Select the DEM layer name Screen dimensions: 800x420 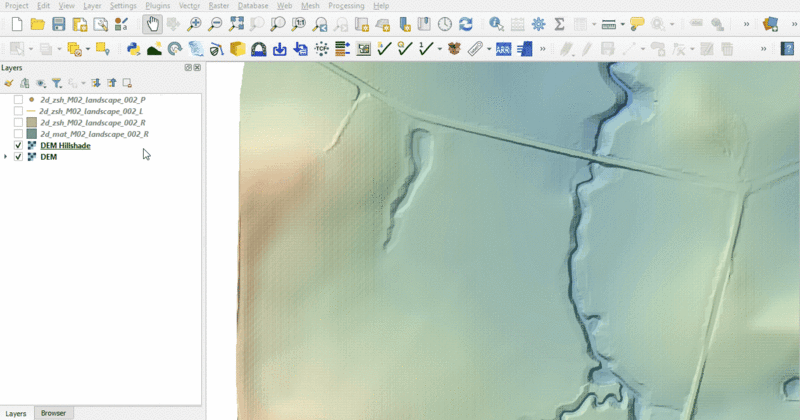coord(48,157)
